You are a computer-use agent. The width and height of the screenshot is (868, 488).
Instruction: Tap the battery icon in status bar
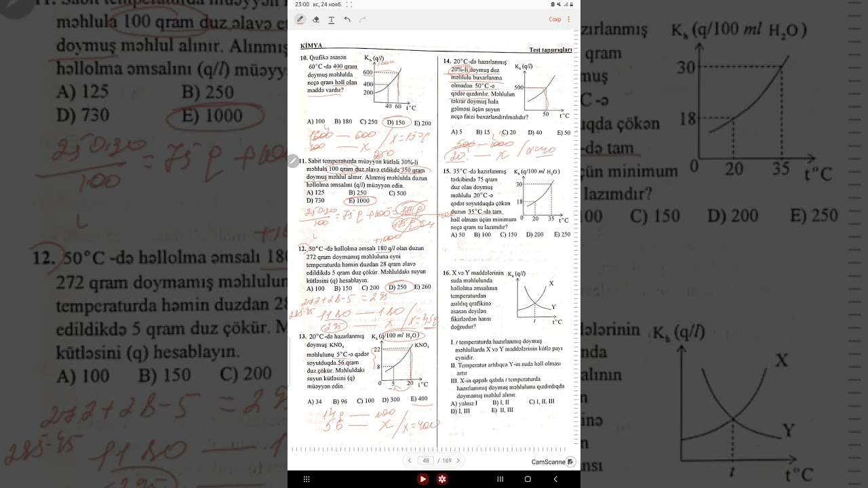571,4
